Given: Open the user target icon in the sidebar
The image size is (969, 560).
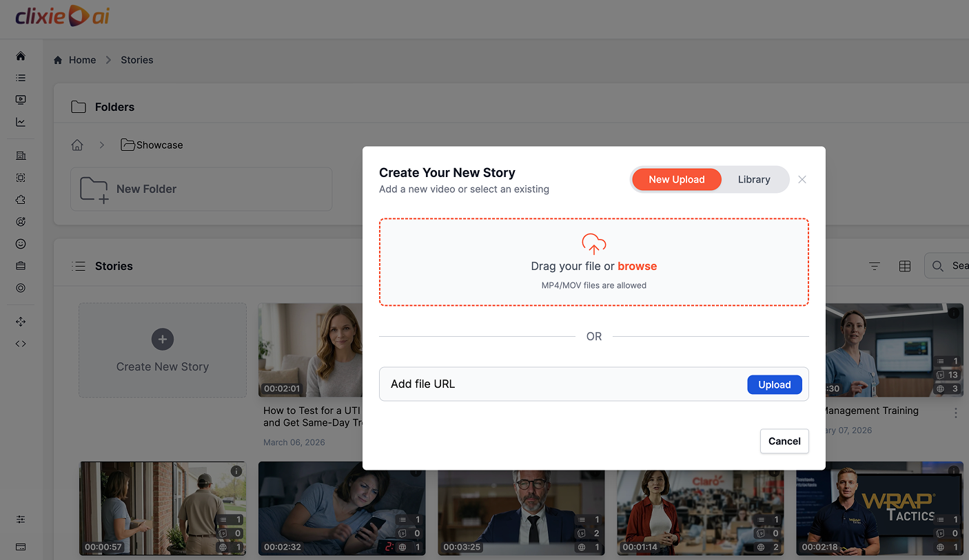Looking at the screenshot, I should click(21, 222).
